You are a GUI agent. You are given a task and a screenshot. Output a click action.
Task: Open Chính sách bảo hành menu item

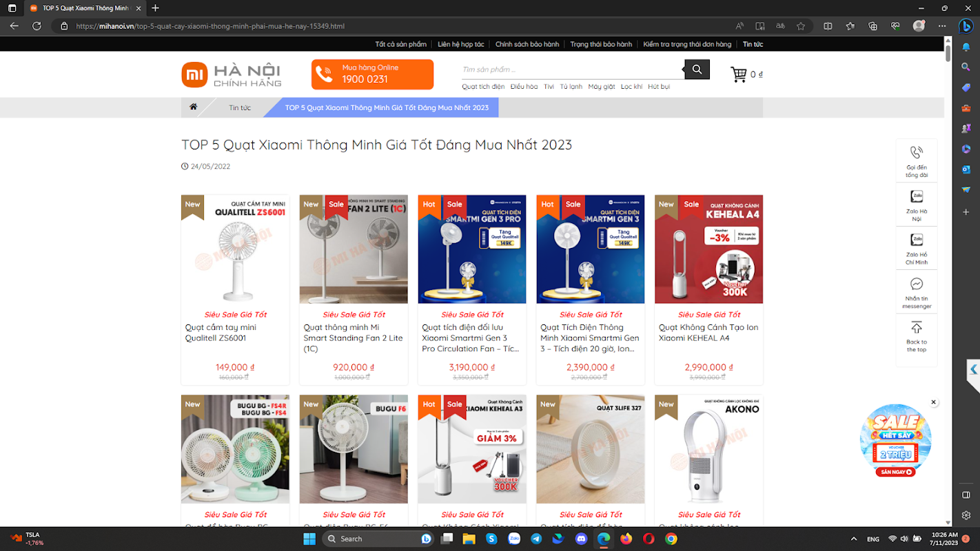coord(527,44)
